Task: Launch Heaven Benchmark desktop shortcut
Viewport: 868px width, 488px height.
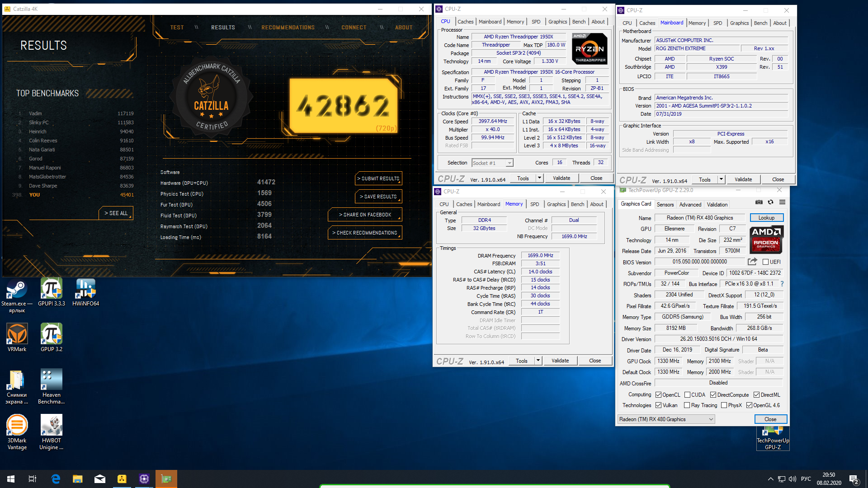Action: tap(52, 387)
